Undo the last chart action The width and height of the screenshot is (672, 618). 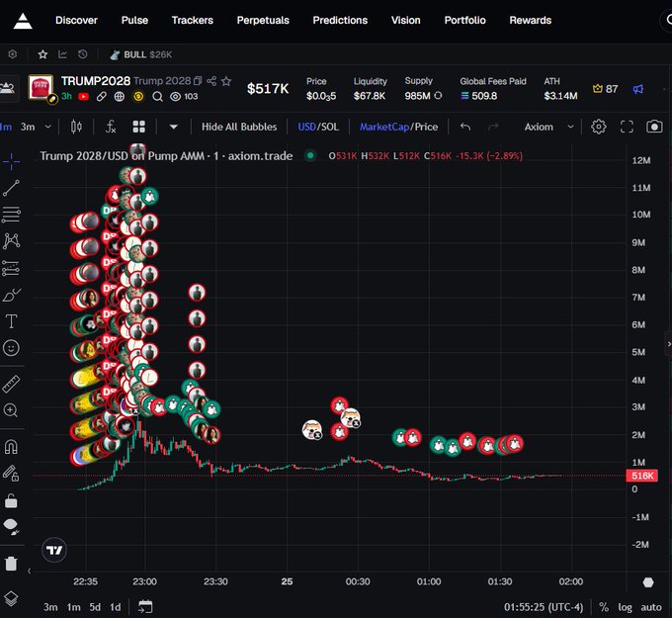pos(465,127)
